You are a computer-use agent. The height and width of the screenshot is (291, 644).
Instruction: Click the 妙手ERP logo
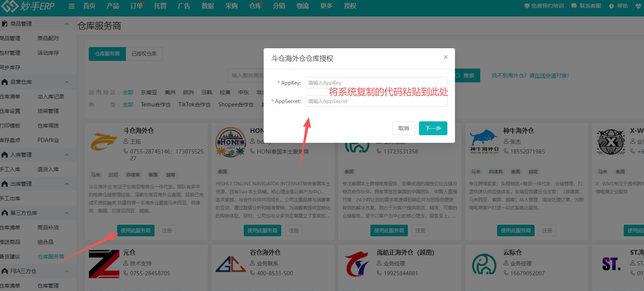click(x=28, y=6)
